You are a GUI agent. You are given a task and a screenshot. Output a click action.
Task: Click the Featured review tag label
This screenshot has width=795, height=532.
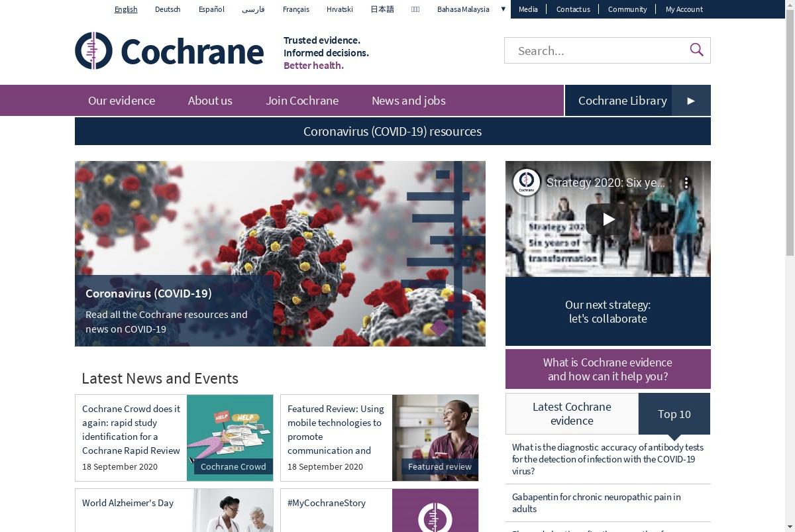(x=440, y=466)
